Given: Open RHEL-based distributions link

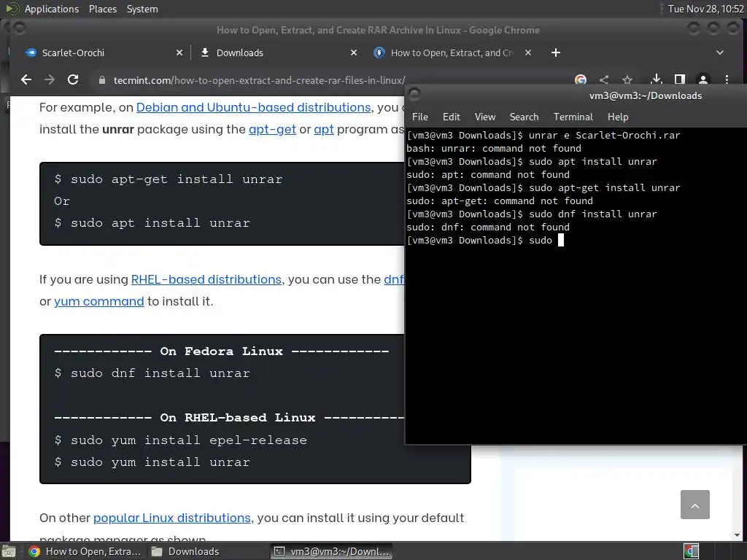Looking at the screenshot, I should click(208, 279).
